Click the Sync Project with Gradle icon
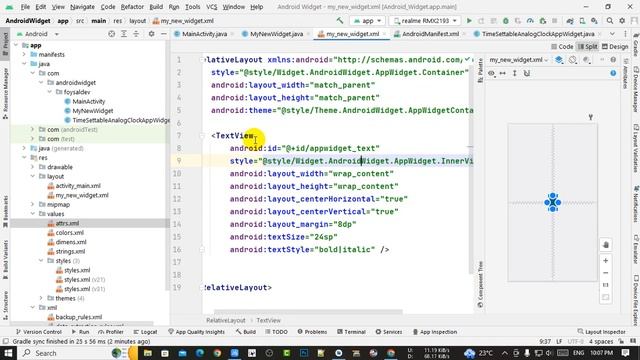 pos(569,21)
